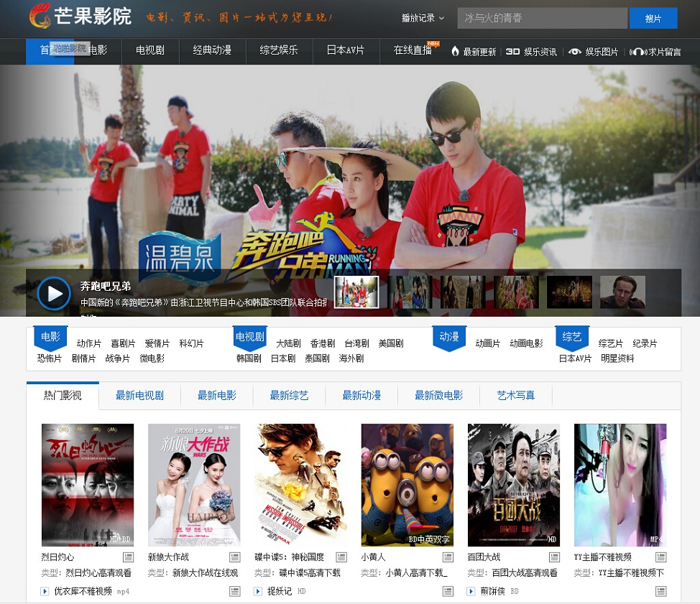This screenshot has width=700, height=604.
Task: Open 综艺娱乐 in the main navigation
Action: pyautogui.click(x=279, y=50)
